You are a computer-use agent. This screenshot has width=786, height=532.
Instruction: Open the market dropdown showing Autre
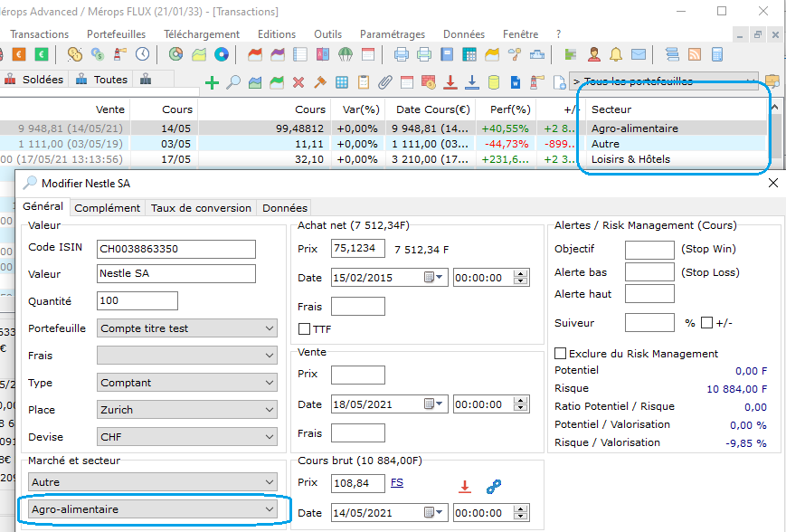tap(152, 482)
